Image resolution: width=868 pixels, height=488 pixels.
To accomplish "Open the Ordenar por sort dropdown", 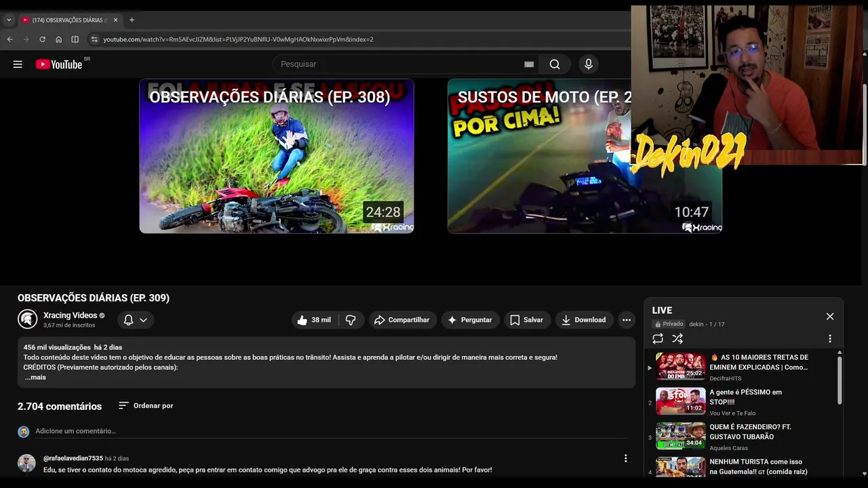I will 146,406.
